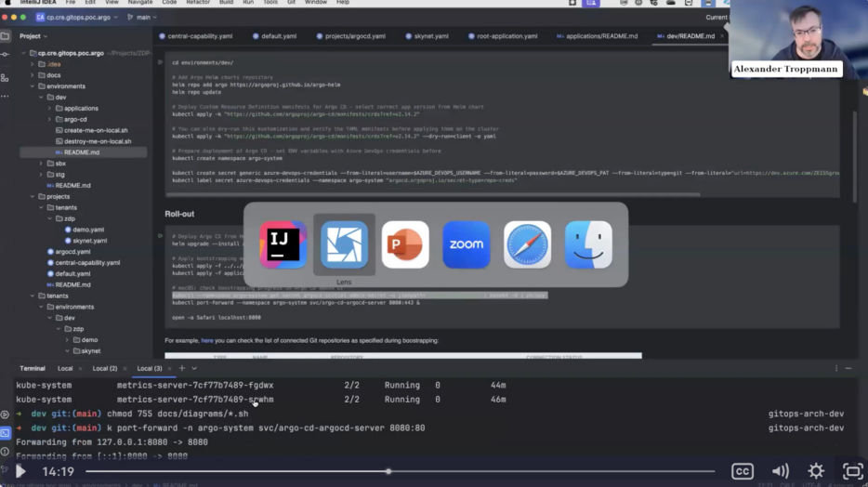Expand the docs folder
The width and height of the screenshot is (868, 487).
[x=33, y=75]
